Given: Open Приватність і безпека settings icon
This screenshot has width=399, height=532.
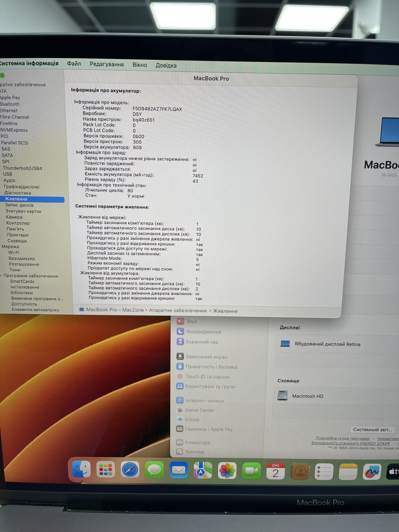Looking at the screenshot, I should tap(180, 366).
